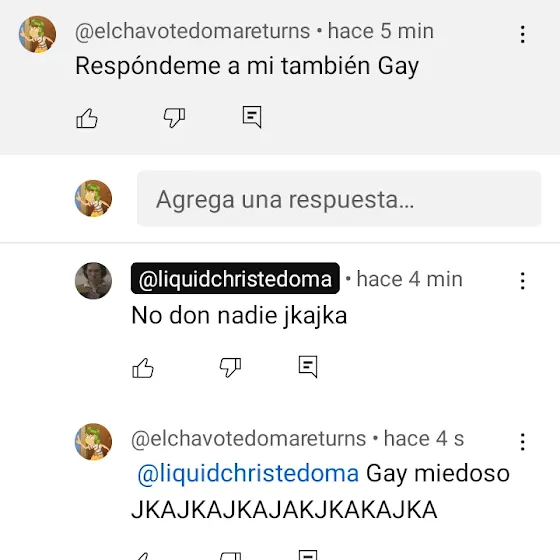Screen dimensions: 560x560
Task: Tap avatar on 'Gay miedoso' reply
Action: pos(94,442)
